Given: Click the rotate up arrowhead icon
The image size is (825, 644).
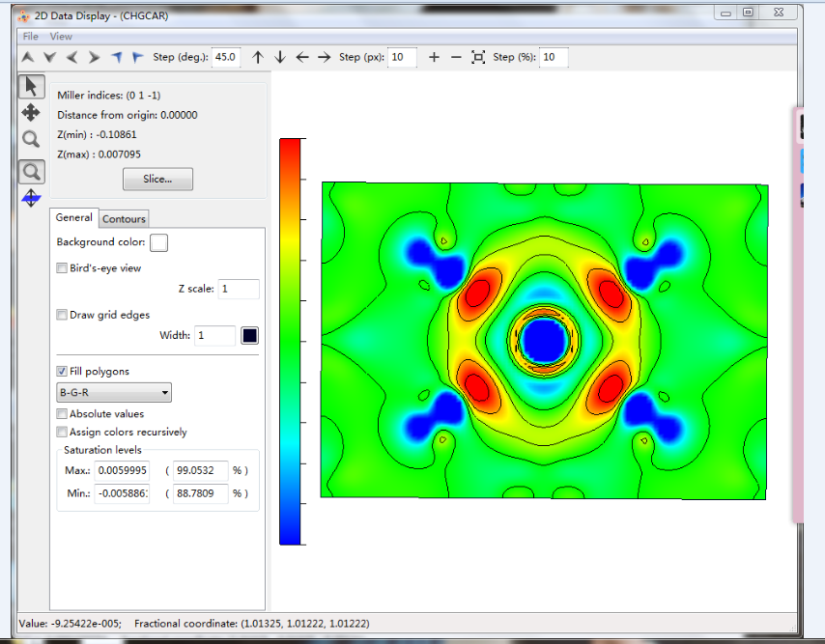Looking at the screenshot, I should 28,58.
